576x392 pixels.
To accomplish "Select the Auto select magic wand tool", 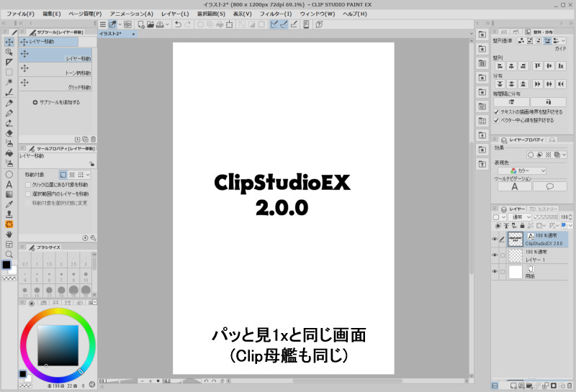I will coord(9,82).
